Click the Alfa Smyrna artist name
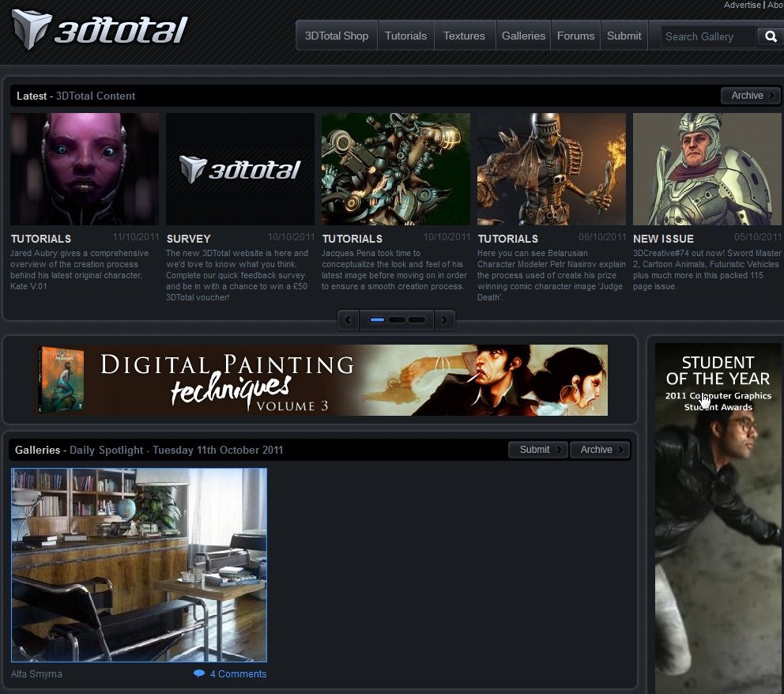784x694 pixels. (36, 674)
